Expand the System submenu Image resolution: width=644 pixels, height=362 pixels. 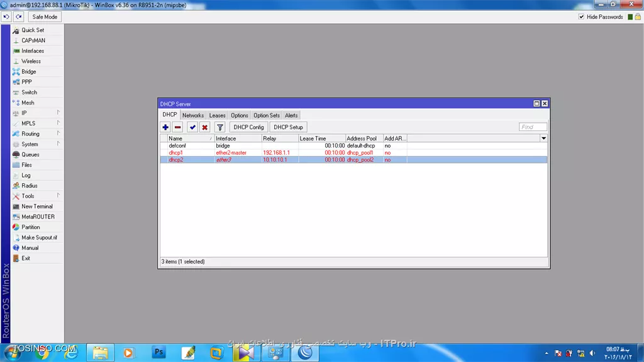point(30,144)
